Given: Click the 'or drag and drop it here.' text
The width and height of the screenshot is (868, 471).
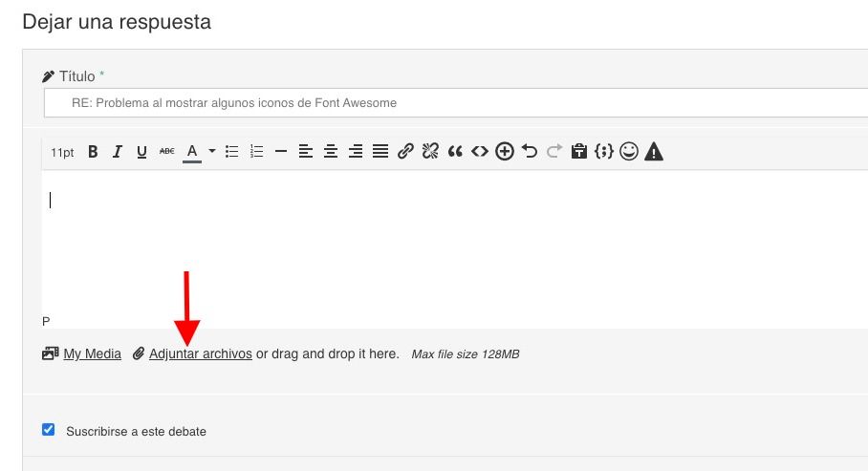Looking at the screenshot, I should click(328, 353).
